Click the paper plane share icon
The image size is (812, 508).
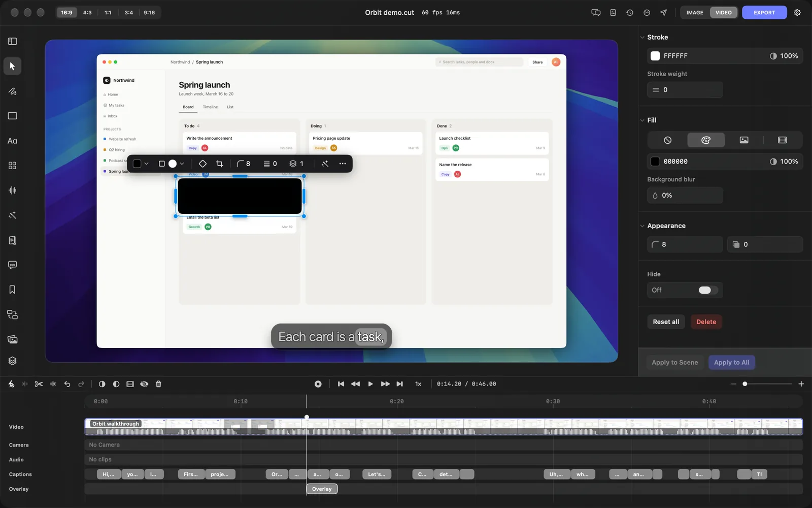(663, 13)
